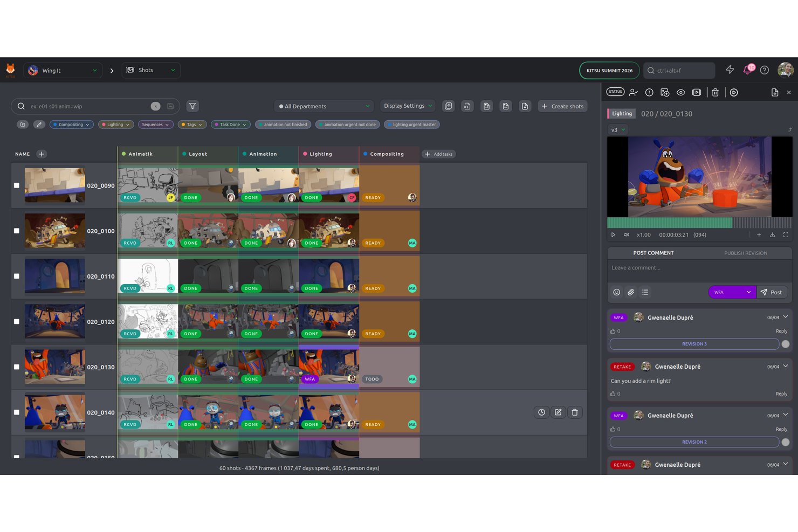Viewport: 798px width, 532px height.
Task: Delete shot 020_0140 with the trash icon
Action: click(575, 412)
